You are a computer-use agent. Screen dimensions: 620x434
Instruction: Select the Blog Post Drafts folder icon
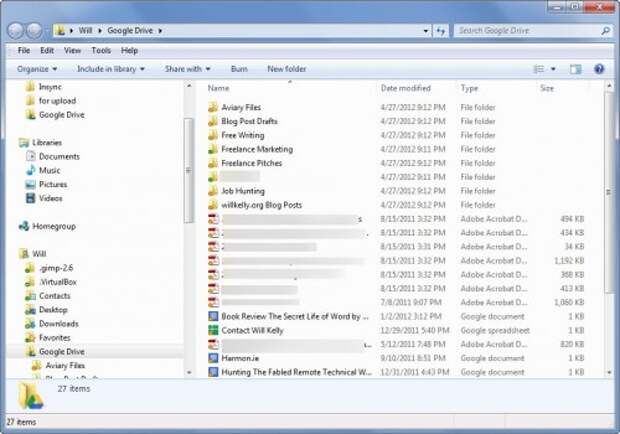click(213, 121)
